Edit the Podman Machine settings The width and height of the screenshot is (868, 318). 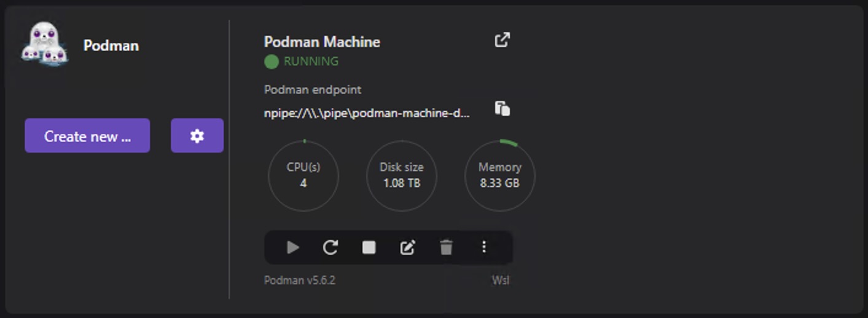407,247
